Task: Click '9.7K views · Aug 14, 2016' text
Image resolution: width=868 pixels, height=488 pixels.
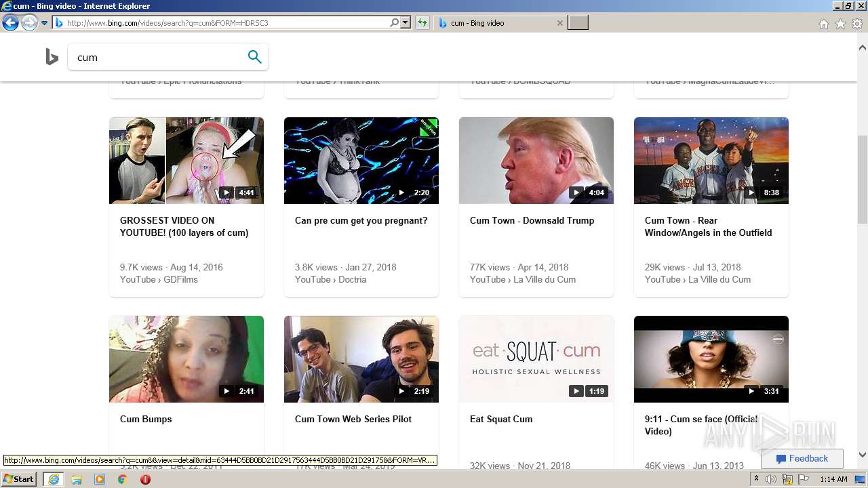Action: pos(172,267)
